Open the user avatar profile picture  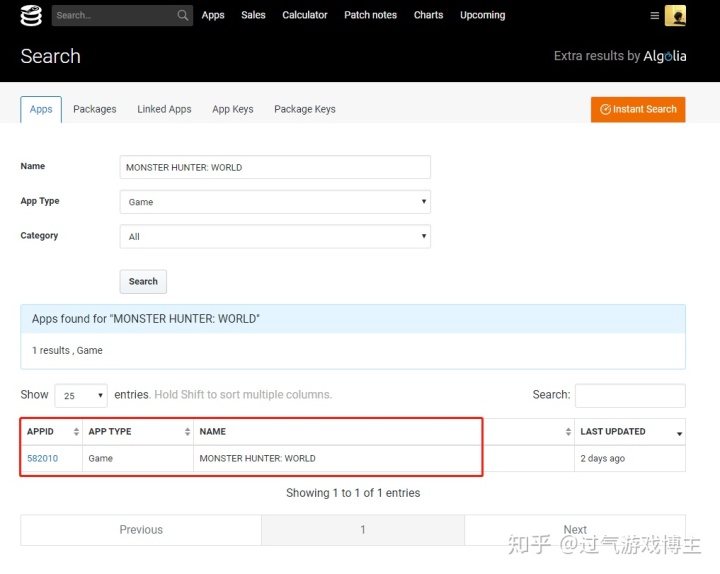coord(675,16)
